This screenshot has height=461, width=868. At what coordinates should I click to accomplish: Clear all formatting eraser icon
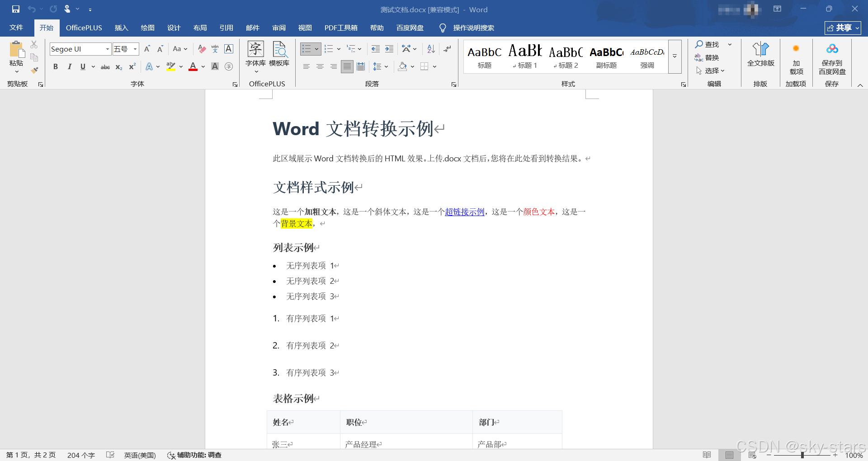pyautogui.click(x=202, y=49)
